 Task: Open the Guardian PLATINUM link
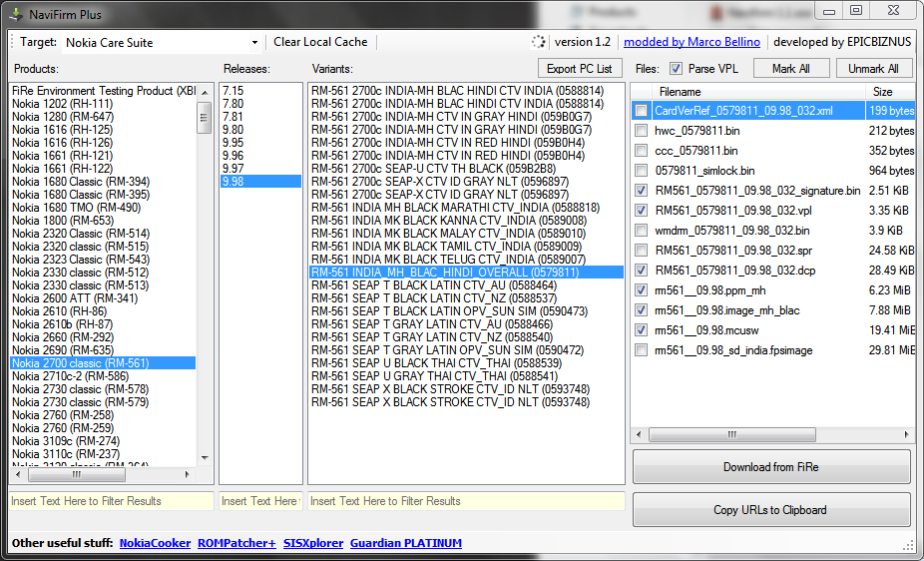click(x=406, y=543)
